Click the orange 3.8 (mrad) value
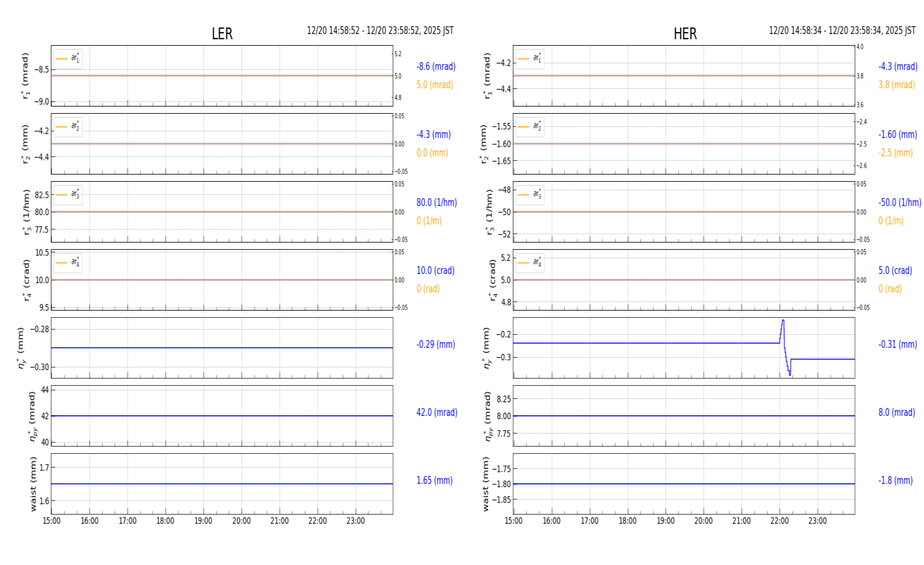Screen dimensions: 924x565 [x=897, y=85]
